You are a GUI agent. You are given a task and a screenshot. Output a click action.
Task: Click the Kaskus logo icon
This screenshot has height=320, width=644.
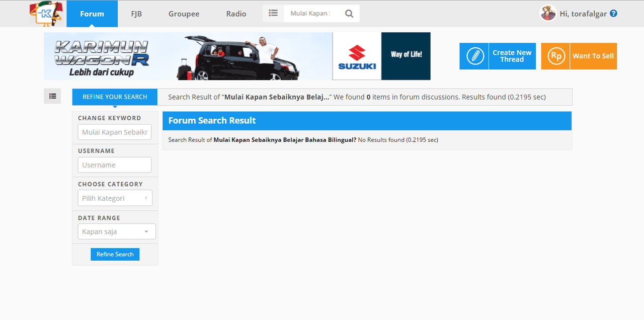click(x=46, y=14)
